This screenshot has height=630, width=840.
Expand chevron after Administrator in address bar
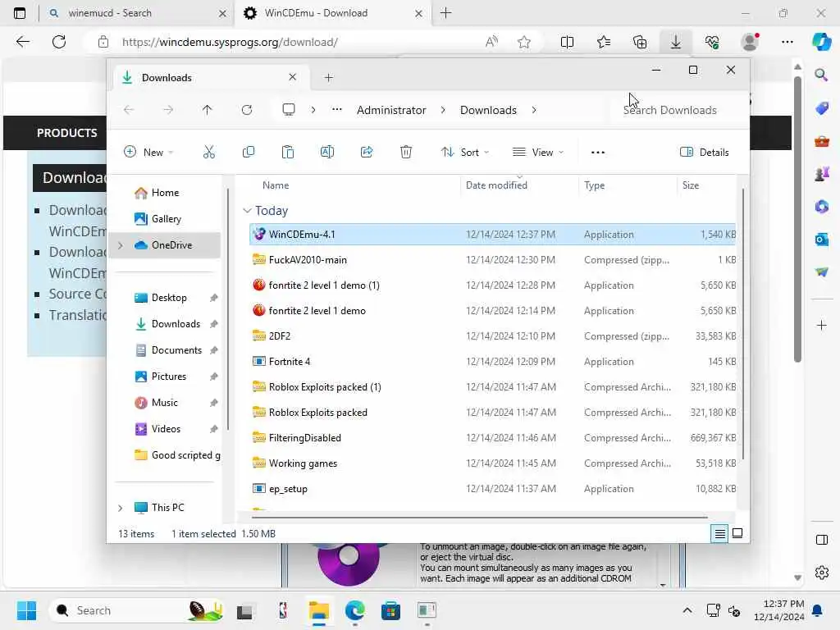pyautogui.click(x=443, y=110)
